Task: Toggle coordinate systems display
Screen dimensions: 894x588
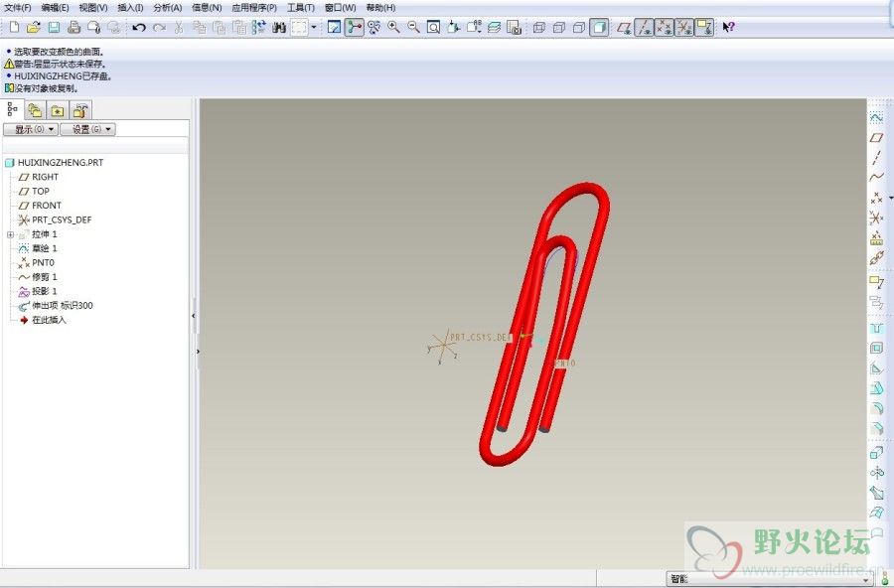Action: point(684,27)
